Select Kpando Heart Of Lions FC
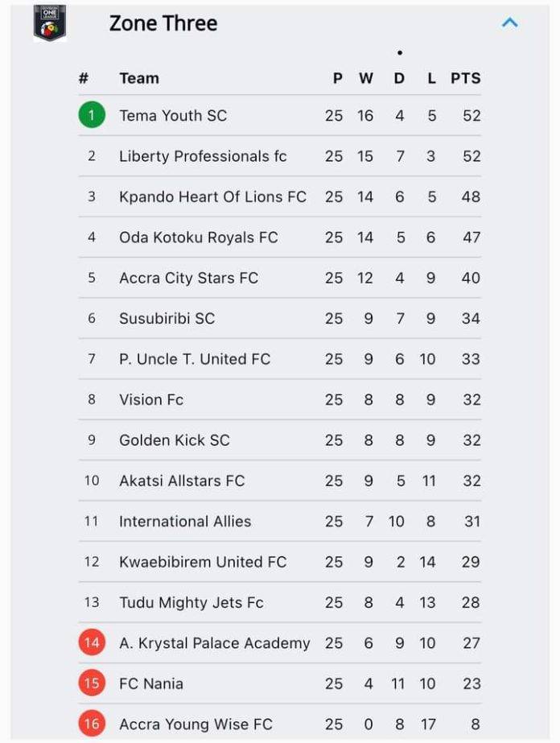The width and height of the screenshot is (560, 743). point(212,196)
